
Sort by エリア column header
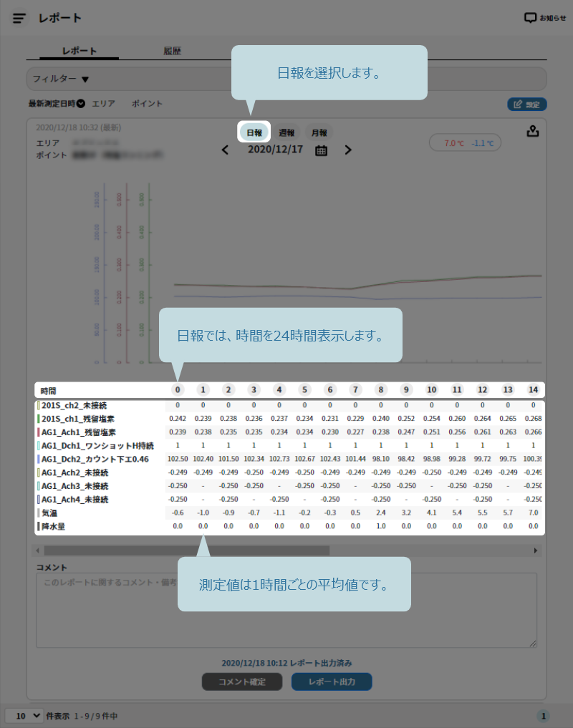pos(103,104)
